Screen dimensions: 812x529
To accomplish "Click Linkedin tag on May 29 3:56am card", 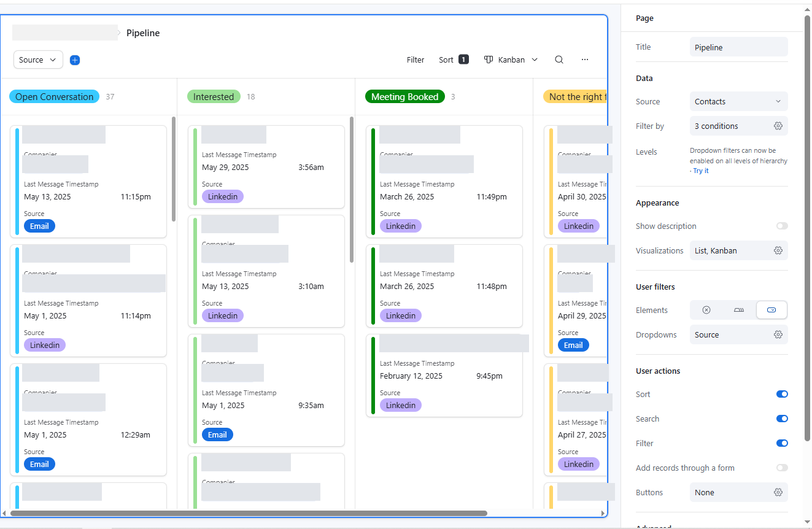I will coord(223,196).
